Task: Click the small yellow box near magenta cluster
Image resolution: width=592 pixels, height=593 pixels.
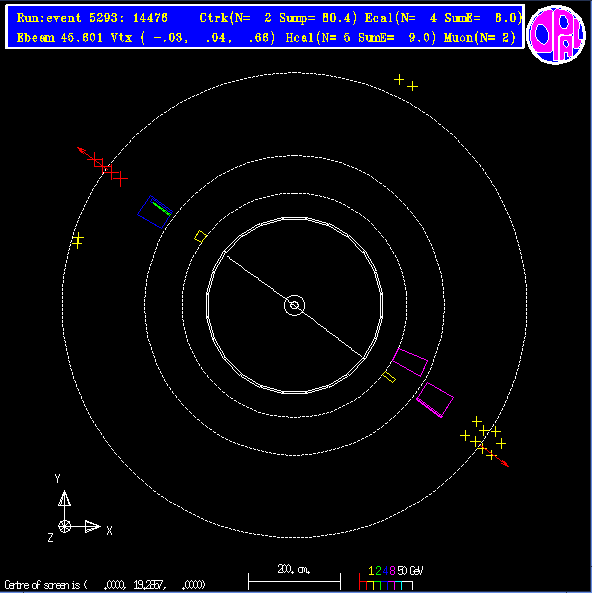Action: coord(389,377)
